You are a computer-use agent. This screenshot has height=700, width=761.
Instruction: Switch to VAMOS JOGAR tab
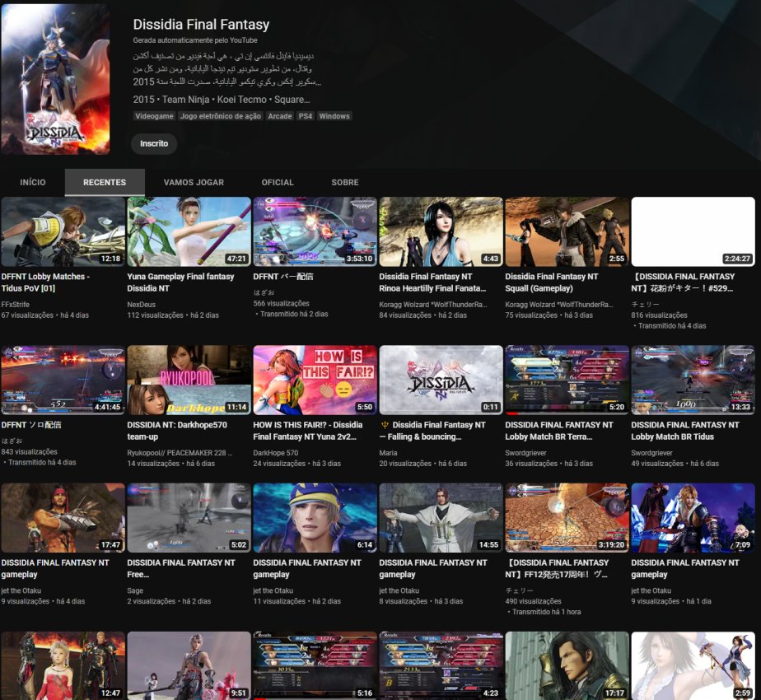tap(194, 183)
